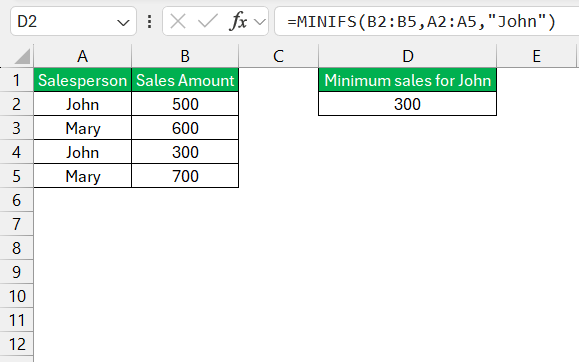This screenshot has height=362, width=579.
Task: Click the three-dot formula bar handle
Action: (149, 22)
